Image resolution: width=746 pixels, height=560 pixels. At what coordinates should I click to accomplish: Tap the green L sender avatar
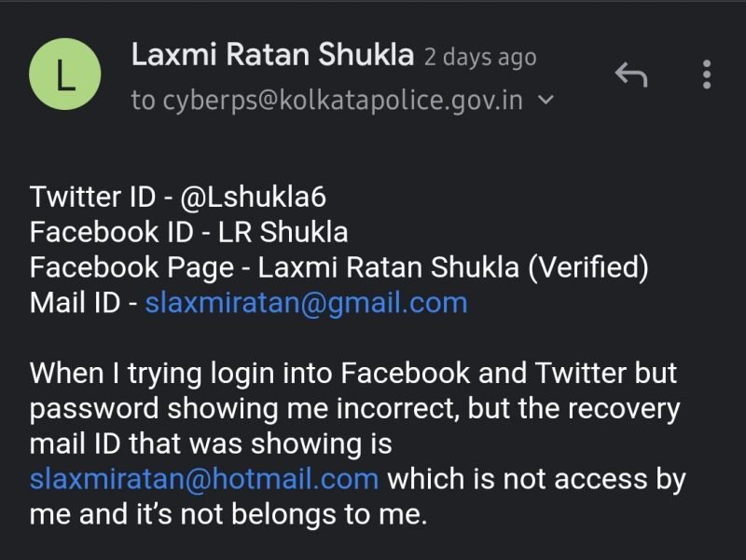pyautogui.click(x=64, y=79)
